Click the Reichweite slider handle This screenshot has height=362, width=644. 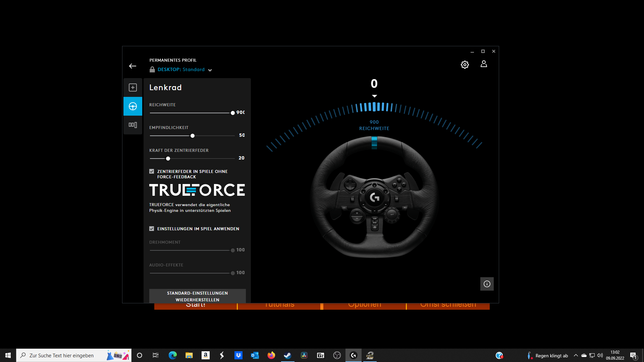click(233, 113)
